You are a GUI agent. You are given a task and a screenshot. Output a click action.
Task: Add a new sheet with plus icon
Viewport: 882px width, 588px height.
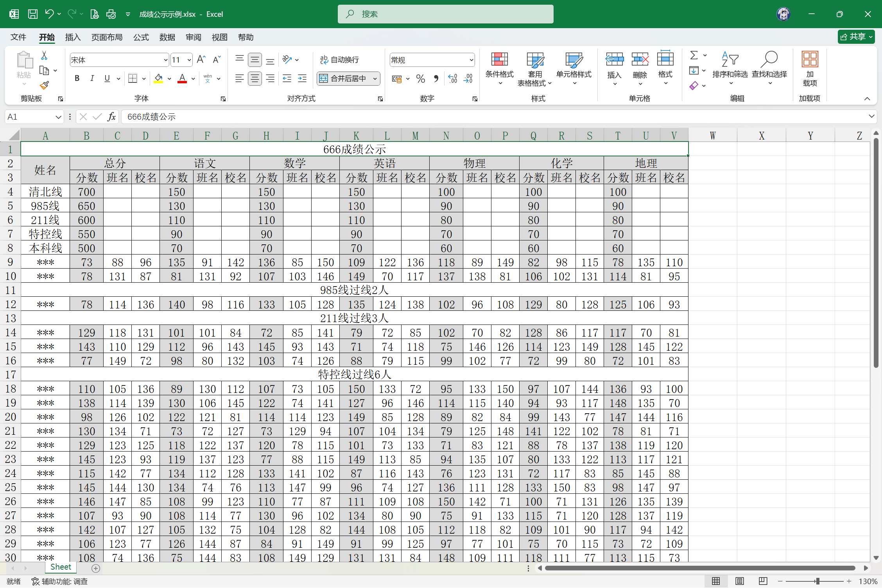[x=96, y=568]
